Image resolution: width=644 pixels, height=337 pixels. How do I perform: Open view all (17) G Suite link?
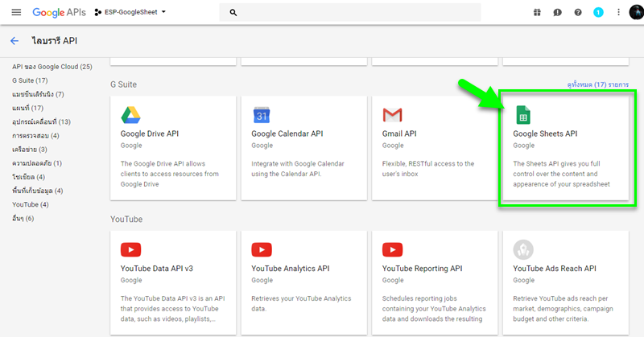point(597,84)
